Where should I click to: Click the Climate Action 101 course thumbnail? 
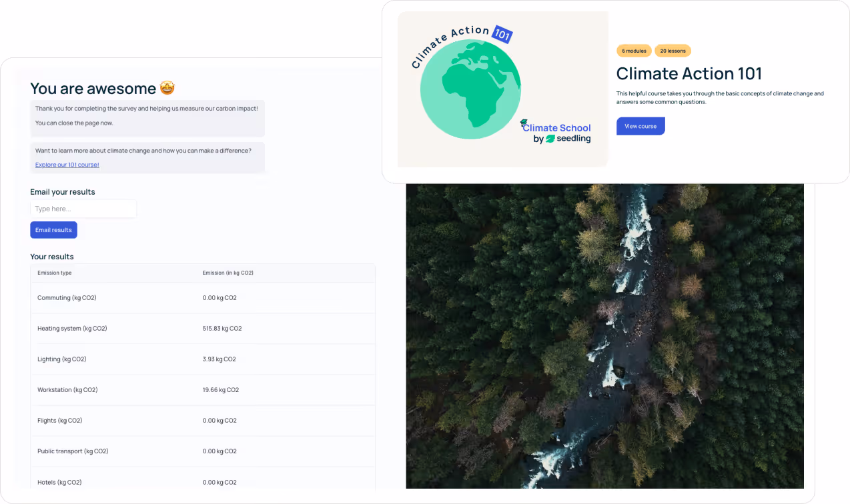(503, 89)
